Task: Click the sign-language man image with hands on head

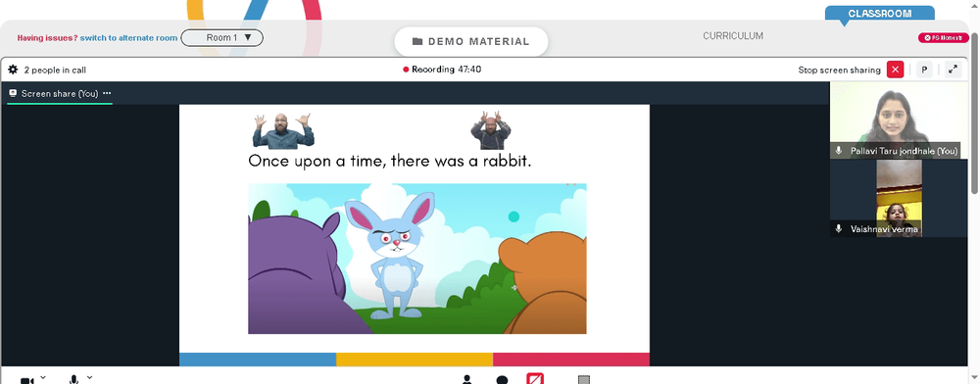Action: pos(491,130)
